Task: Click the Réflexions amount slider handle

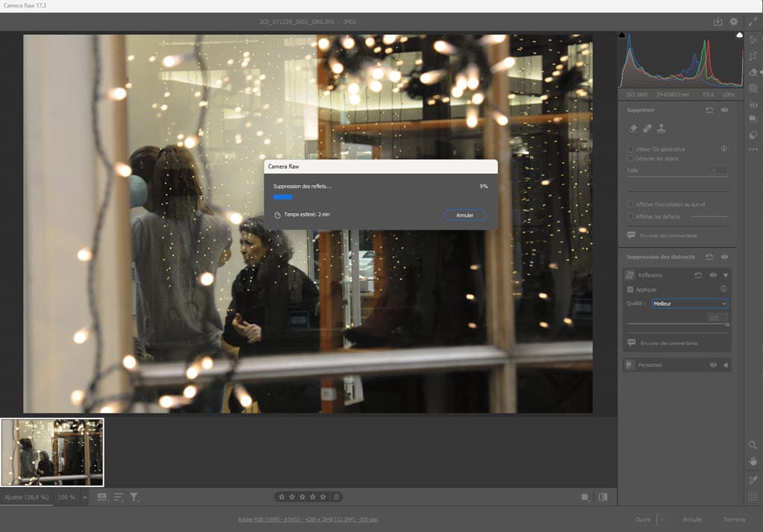Action: point(727,325)
